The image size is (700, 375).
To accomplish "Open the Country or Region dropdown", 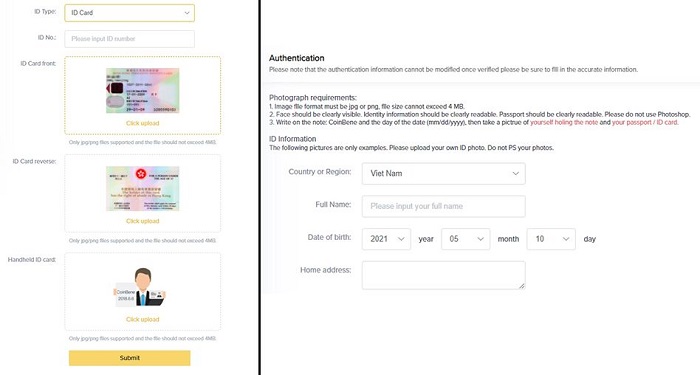I will (x=443, y=173).
